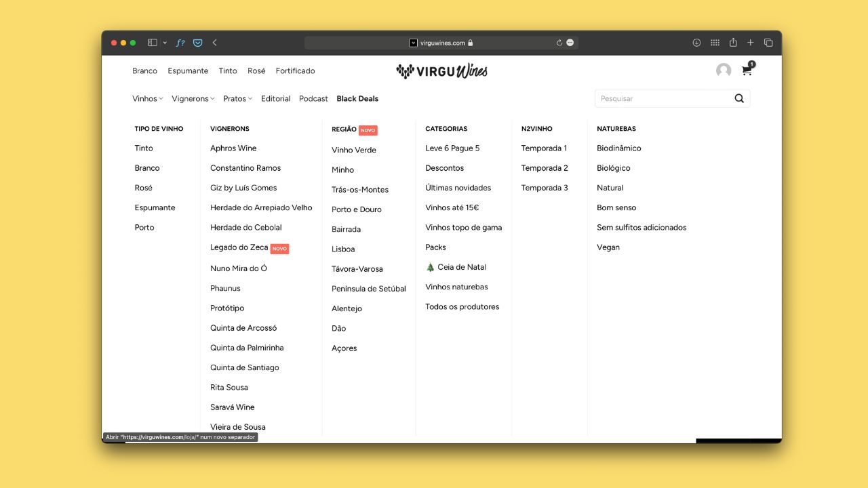Open the Leve 6 Pague 5 category
Screen dimensions: 868x488
pyautogui.click(x=452, y=148)
